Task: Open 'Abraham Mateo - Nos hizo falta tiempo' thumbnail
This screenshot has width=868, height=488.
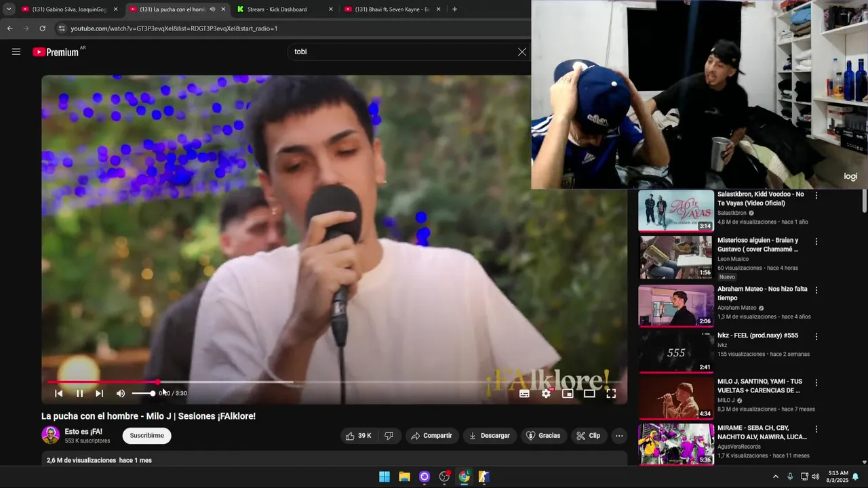Action: 675,306
